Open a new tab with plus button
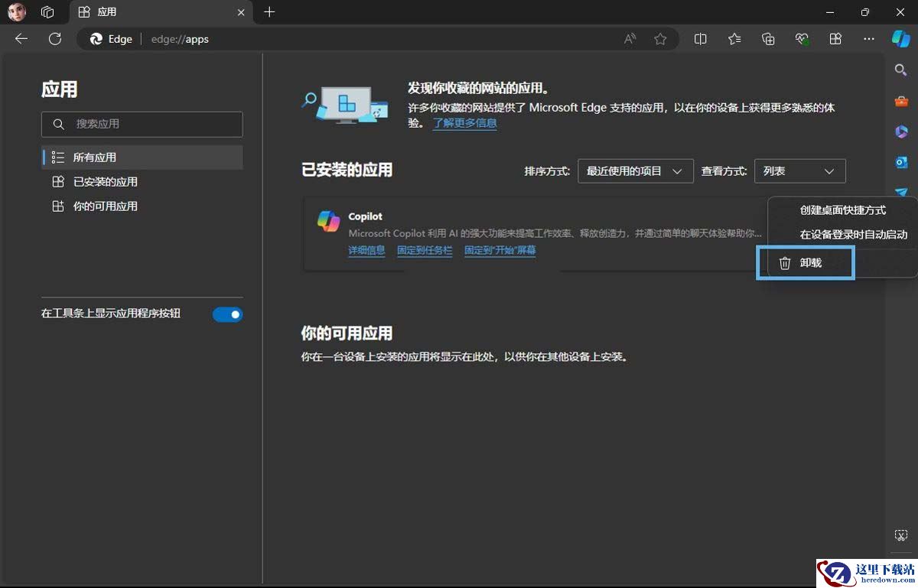 [269, 12]
